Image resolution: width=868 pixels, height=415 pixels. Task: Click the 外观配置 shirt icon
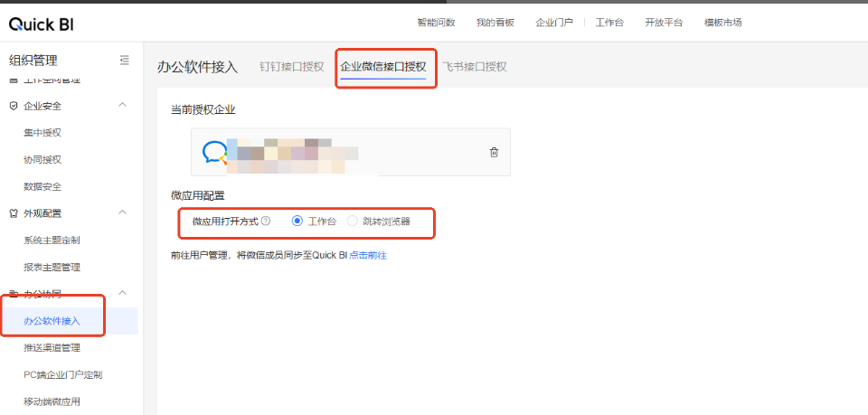pos(13,213)
